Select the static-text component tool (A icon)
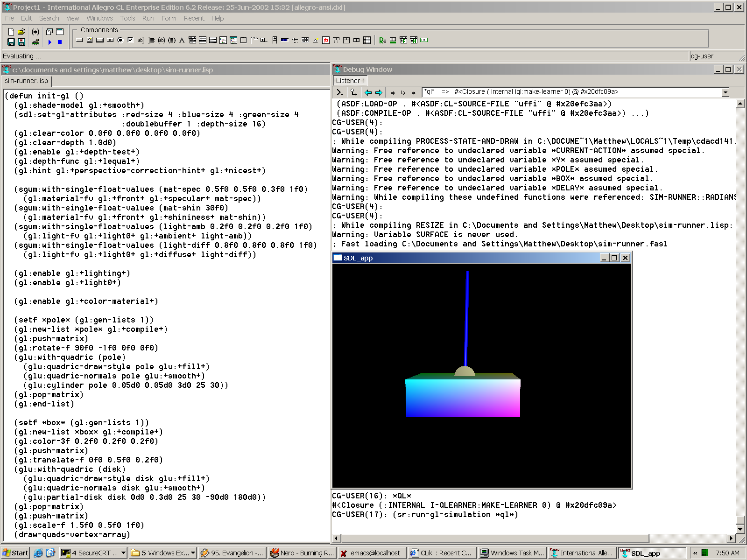 tap(181, 41)
